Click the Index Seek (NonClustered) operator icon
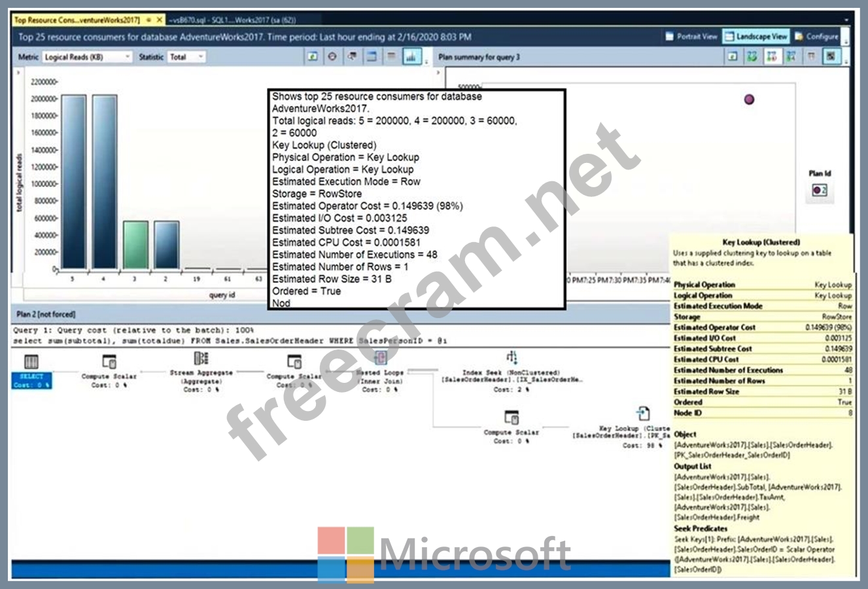 click(512, 357)
